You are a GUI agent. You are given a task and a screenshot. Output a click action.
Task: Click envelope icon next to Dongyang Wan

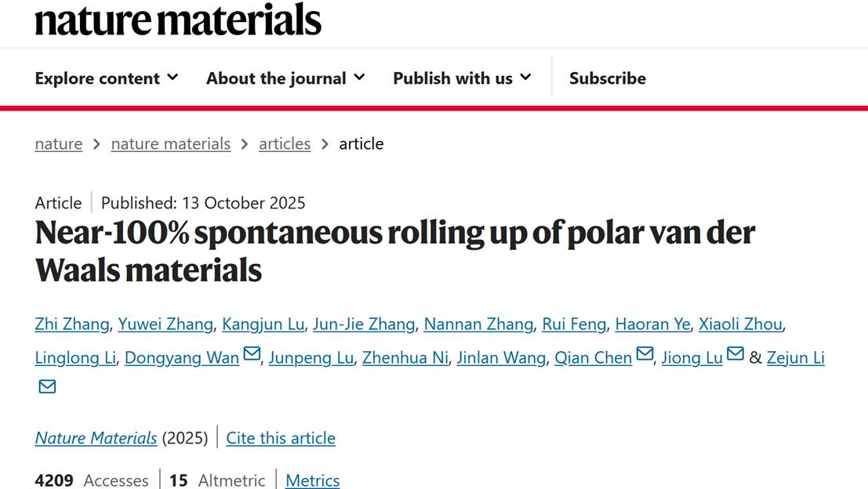click(252, 355)
